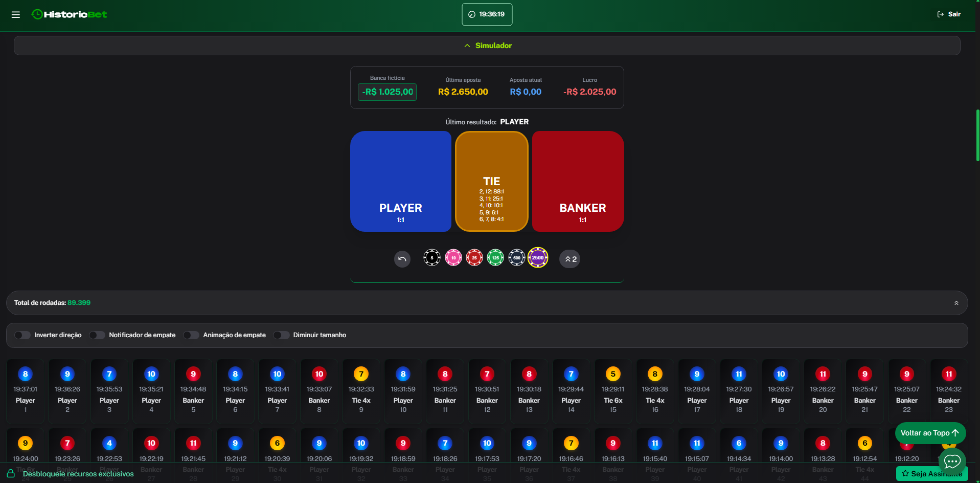
Task: Select the purple 2500 chip
Action: (x=538, y=257)
